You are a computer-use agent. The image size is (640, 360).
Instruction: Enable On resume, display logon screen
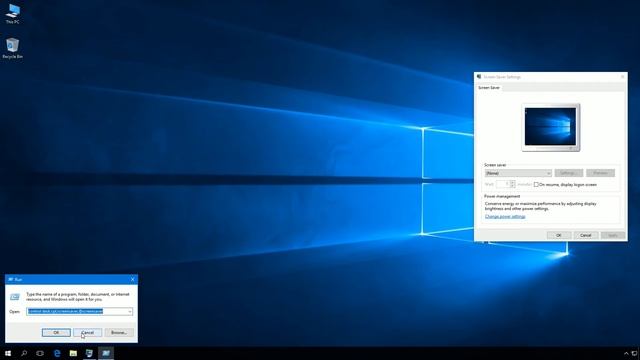[536, 184]
